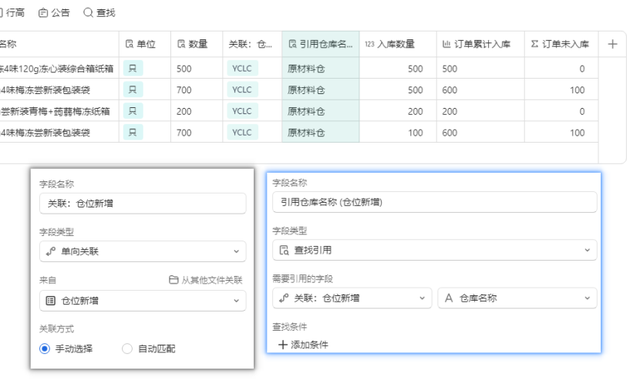This screenshot has width=640, height=384.
Task: Open the 查找 search tool
Action: coord(99,13)
